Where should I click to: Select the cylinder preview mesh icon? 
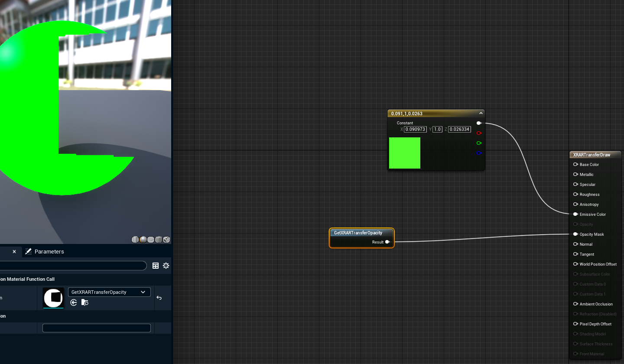[x=135, y=239]
